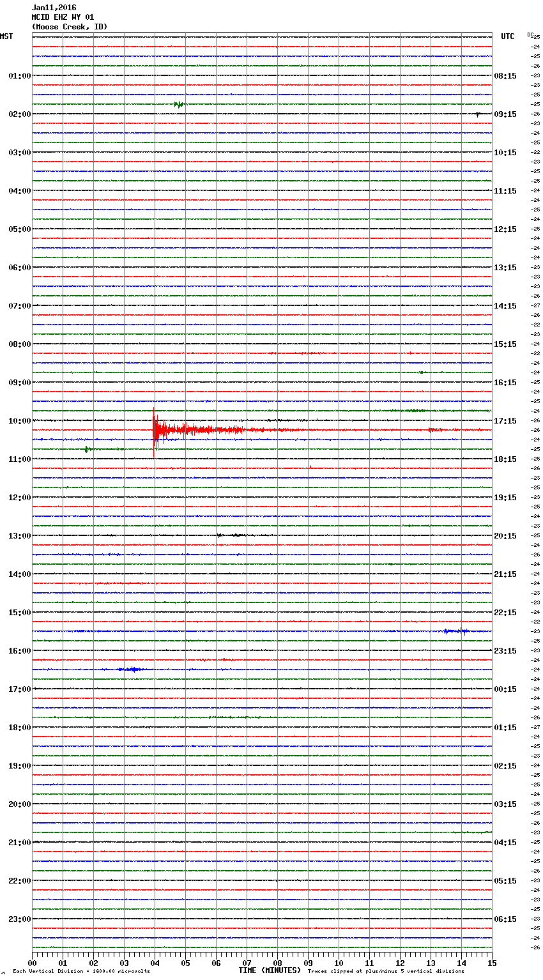Click the (Moose Creek, ID) station name
This screenshot has height=980, width=543.
[x=70, y=27]
